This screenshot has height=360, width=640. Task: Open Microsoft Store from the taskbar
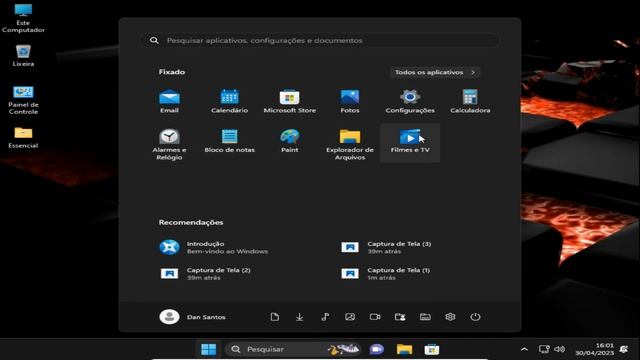tap(431, 349)
